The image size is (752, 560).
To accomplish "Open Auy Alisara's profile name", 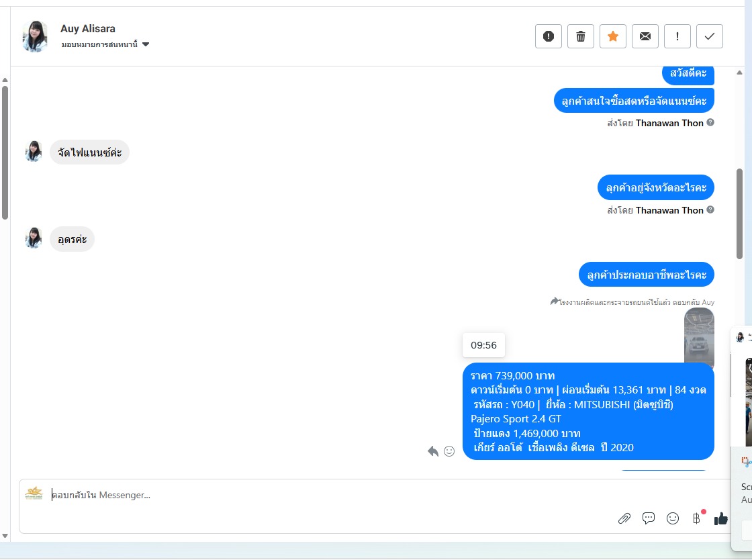I will coord(88,29).
